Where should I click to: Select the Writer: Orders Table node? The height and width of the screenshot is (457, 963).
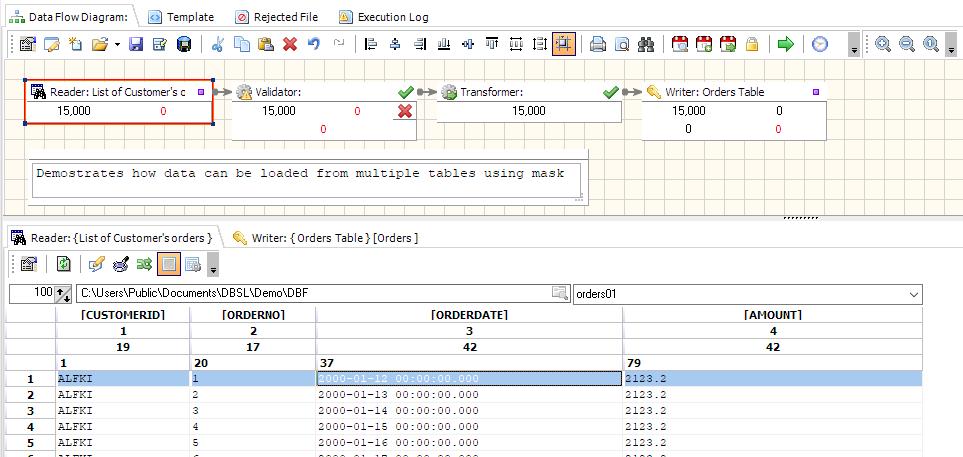[x=734, y=111]
